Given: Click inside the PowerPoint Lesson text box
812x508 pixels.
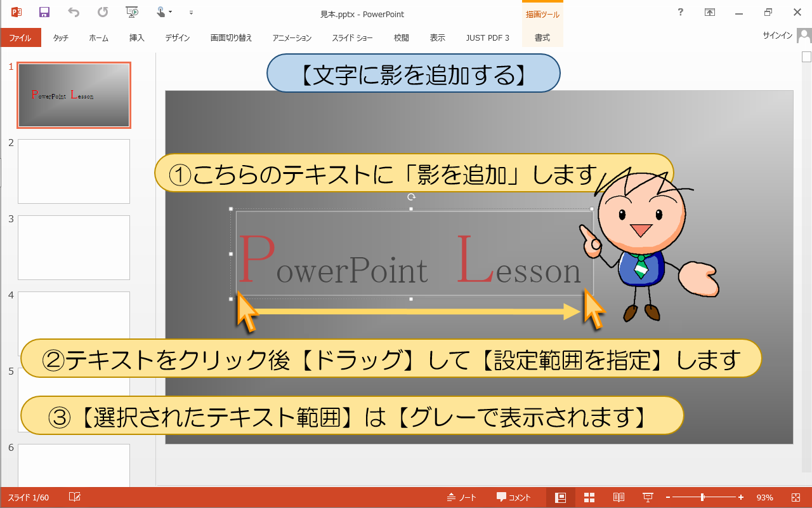Looking at the screenshot, I should coord(411,254).
